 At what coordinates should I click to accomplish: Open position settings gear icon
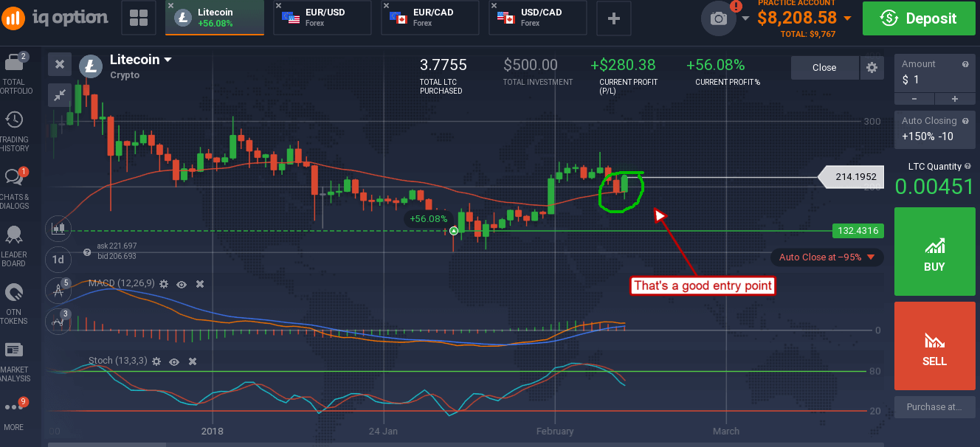pyautogui.click(x=872, y=67)
